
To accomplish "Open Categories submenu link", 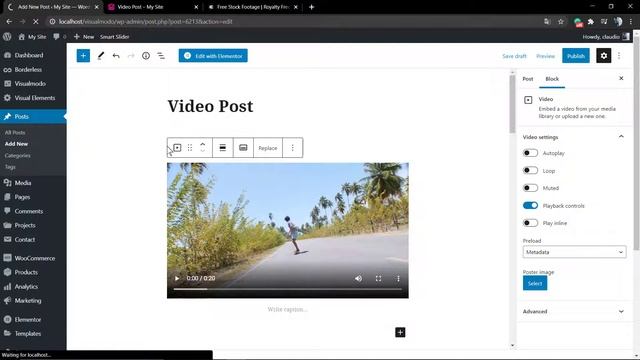I will point(18,156).
